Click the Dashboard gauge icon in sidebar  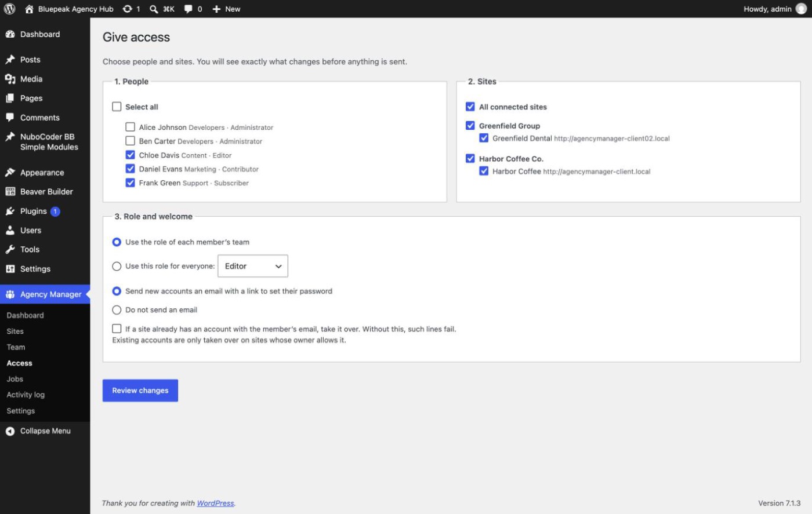tap(10, 34)
